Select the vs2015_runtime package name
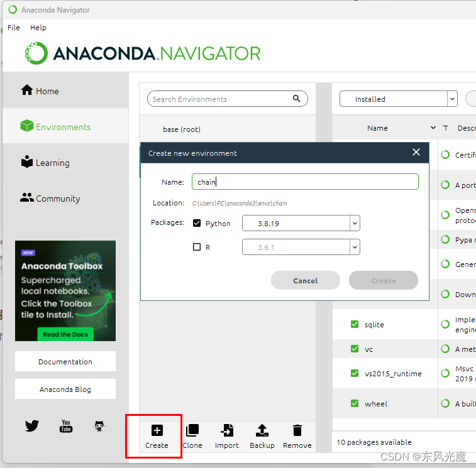 click(393, 373)
